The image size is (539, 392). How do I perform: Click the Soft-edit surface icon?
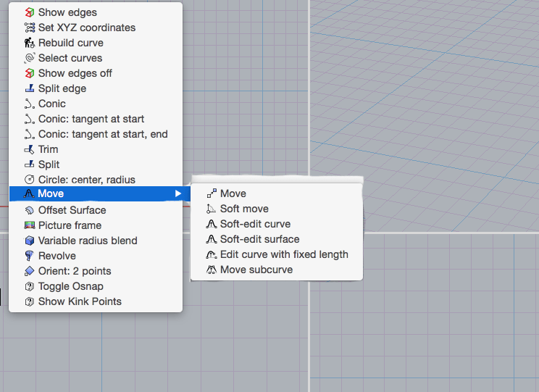(212, 239)
